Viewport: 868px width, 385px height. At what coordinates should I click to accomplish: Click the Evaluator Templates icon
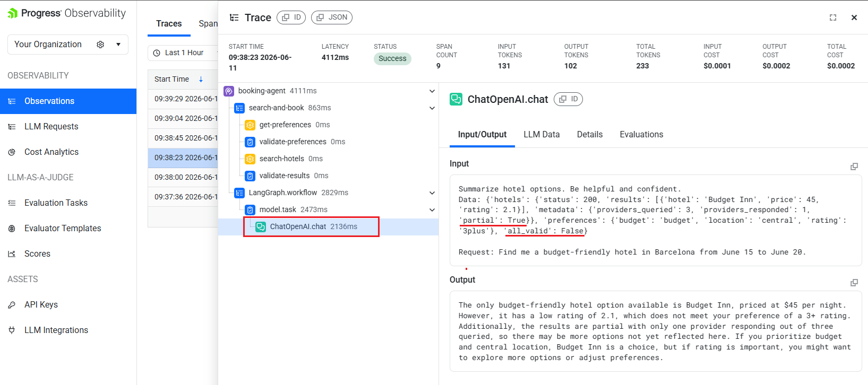click(12, 229)
